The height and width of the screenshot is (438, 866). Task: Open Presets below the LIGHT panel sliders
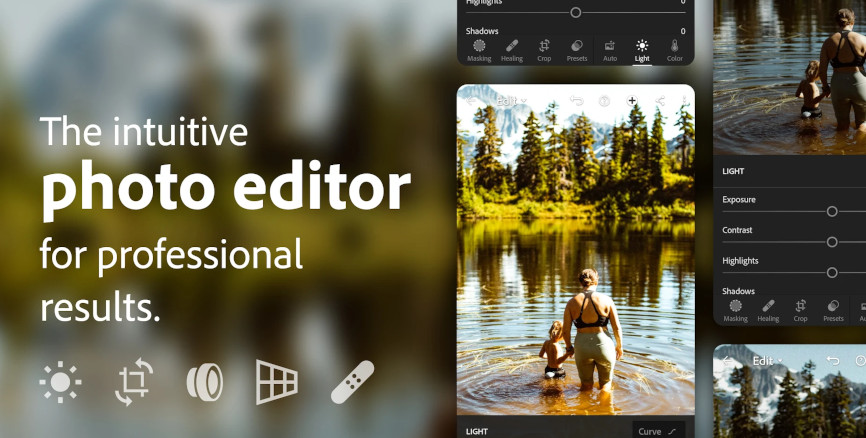(833, 311)
